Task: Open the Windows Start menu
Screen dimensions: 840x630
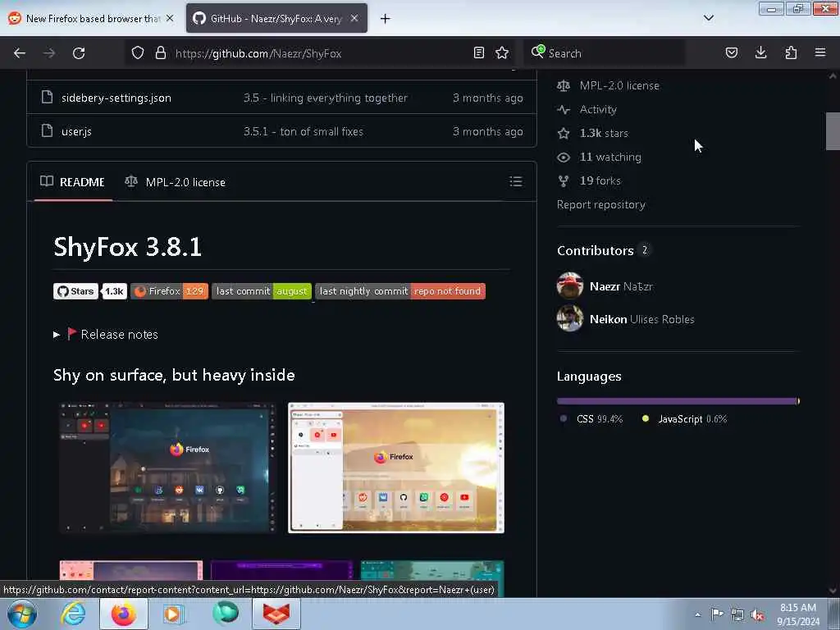Action: tap(22, 614)
